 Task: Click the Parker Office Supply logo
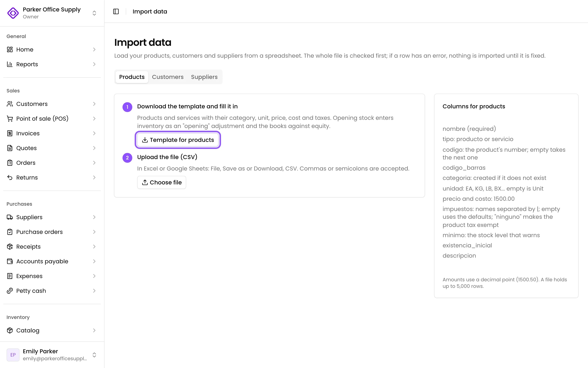tap(13, 13)
